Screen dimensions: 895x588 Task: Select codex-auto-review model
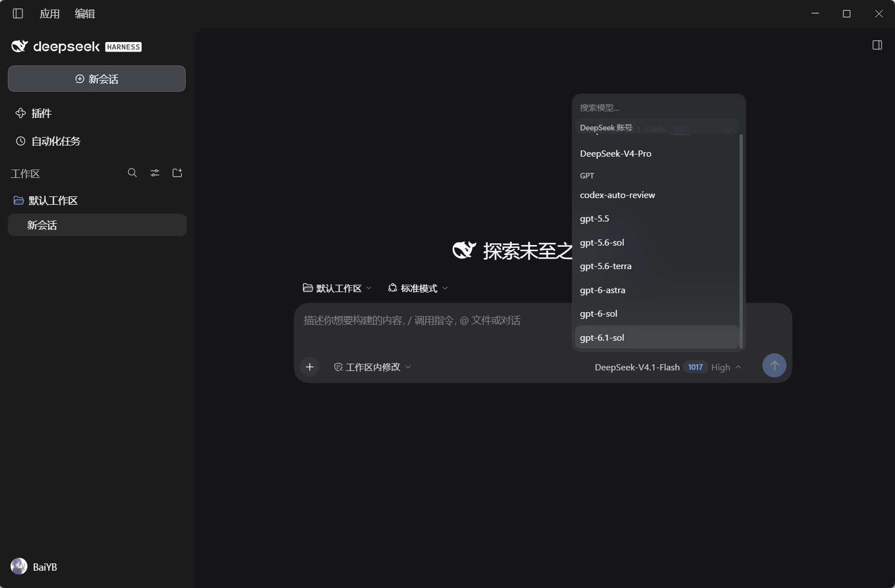pos(657,195)
